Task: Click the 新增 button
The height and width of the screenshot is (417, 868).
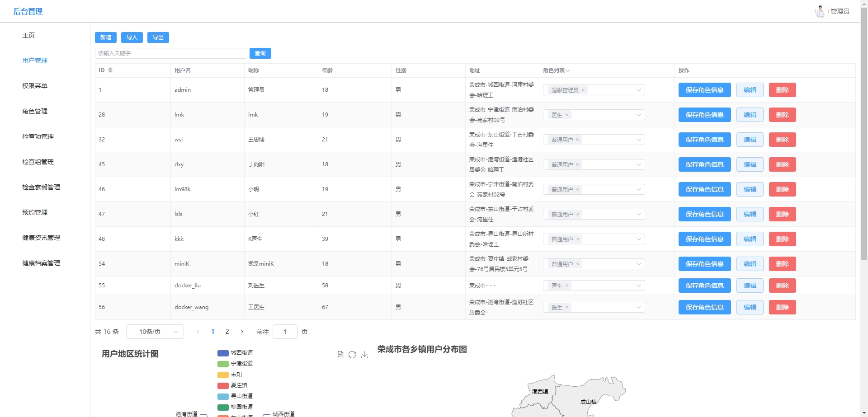Action: pos(106,37)
